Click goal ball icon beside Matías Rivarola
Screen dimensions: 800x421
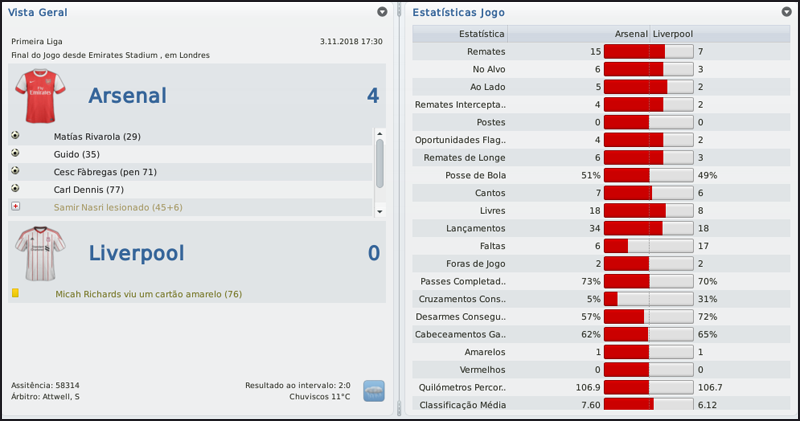[x=15, y=136]
